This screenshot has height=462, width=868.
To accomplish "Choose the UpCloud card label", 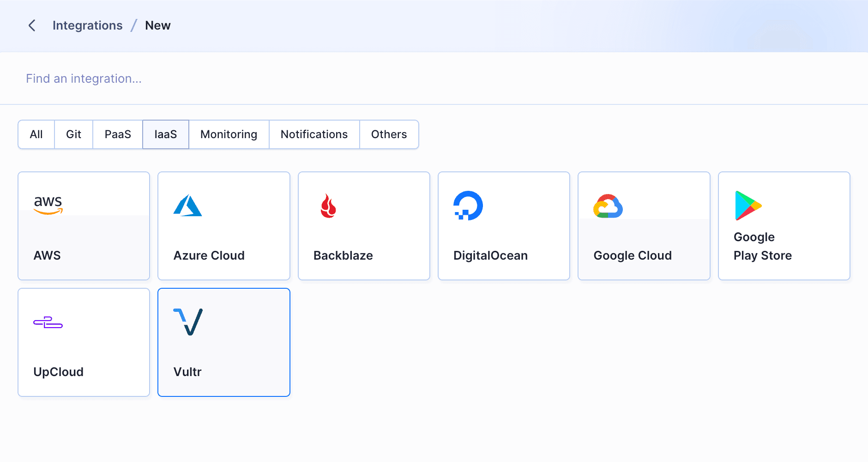I will pos(59,372).
